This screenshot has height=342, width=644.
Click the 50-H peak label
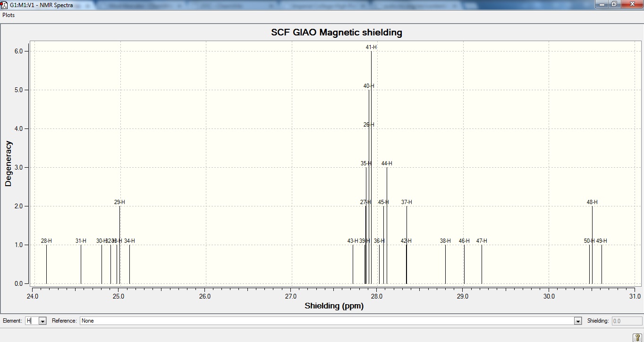click(589, 241)
